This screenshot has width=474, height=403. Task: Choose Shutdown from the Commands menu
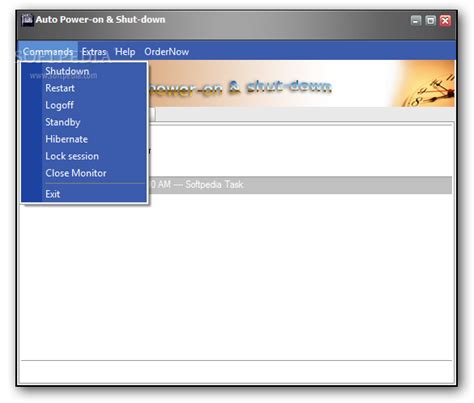[85, 71]
